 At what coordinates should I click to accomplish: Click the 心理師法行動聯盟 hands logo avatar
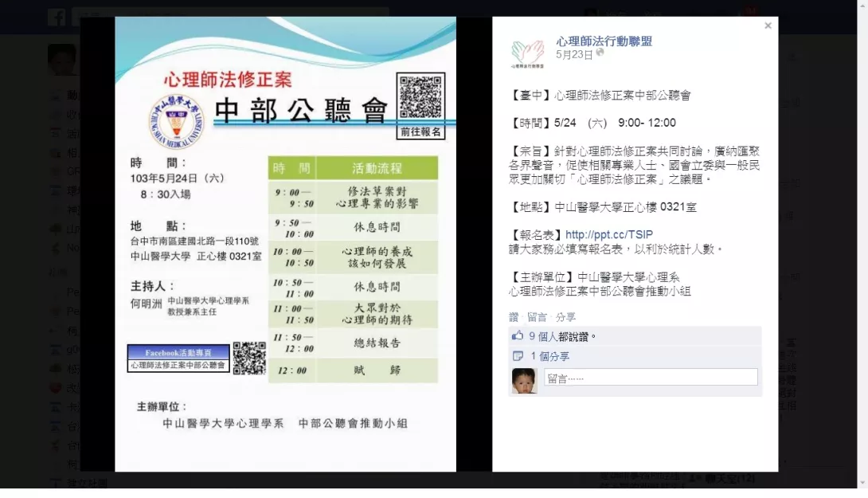click(527, 53)
